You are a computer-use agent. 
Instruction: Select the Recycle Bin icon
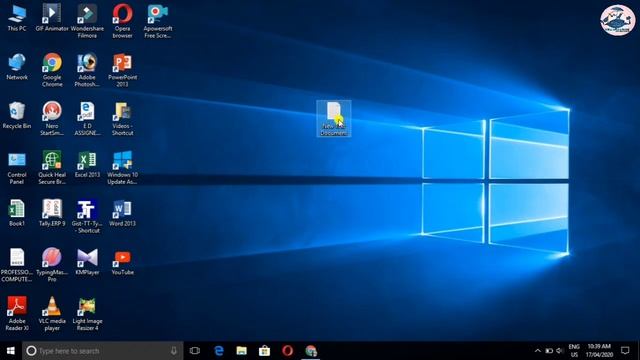tap(17, 116)
